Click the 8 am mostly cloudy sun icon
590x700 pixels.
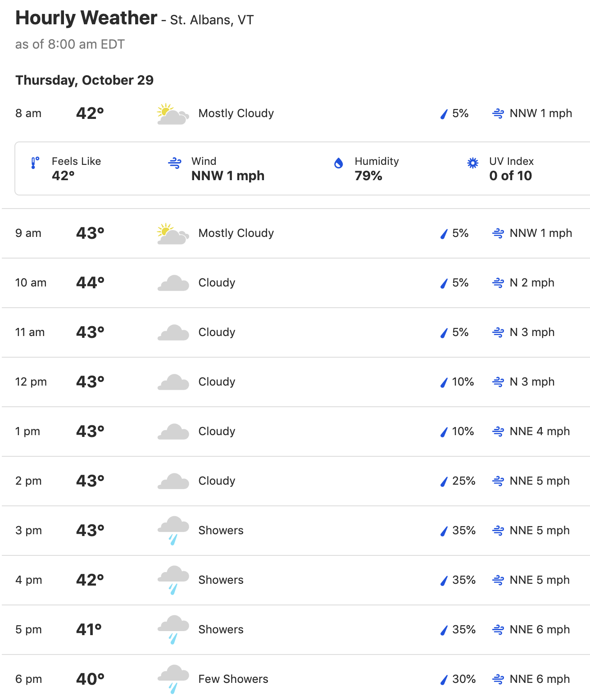[x=173, y=114]
